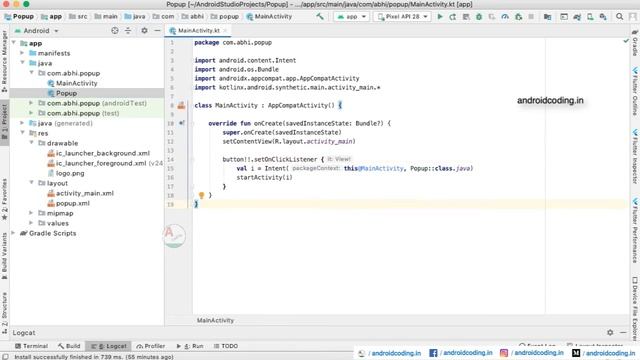Open Flutter Performance side panel
640x360 pixels.
click(635, 230)
